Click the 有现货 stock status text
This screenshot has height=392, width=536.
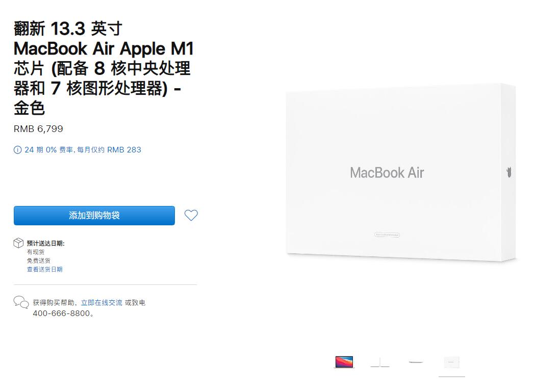(x=36, y=252)
